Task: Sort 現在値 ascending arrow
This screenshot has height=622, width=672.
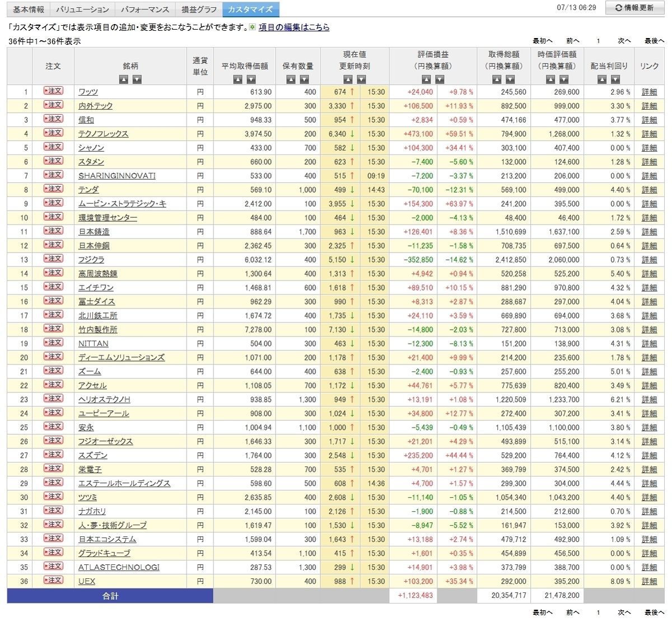Action: click(348, 79)
